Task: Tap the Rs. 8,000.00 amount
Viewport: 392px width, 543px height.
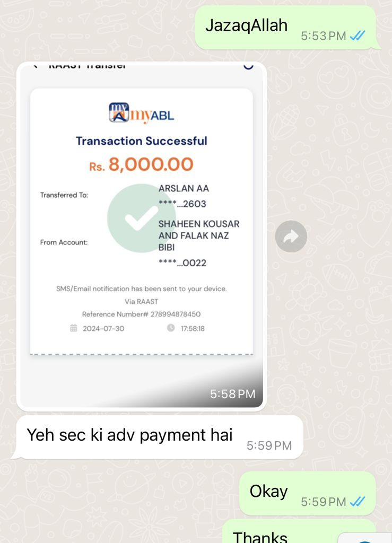Action: pyautogui.click(x=141, y=164)
